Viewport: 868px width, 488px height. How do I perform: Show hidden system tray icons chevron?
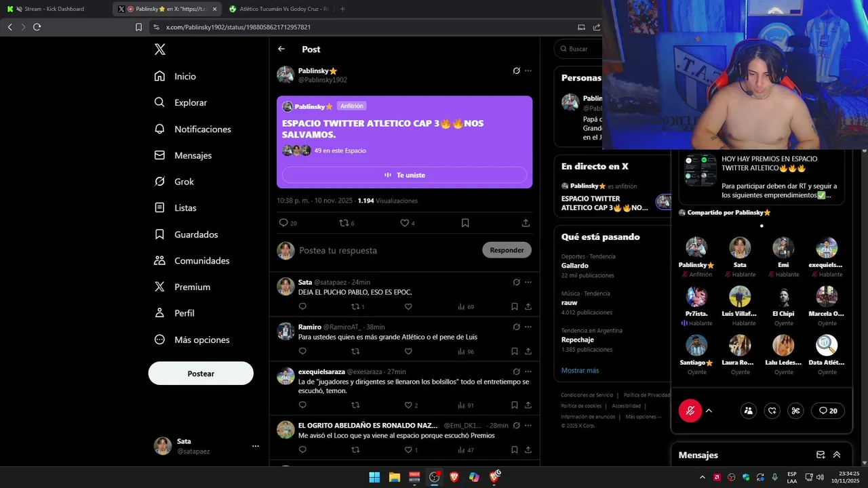[x=702, y=477]
